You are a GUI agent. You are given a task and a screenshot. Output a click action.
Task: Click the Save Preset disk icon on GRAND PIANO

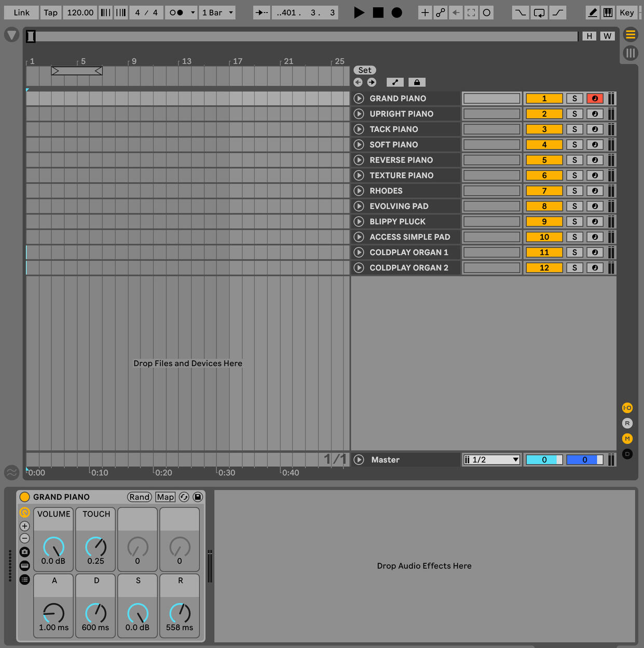click(198, 497)
